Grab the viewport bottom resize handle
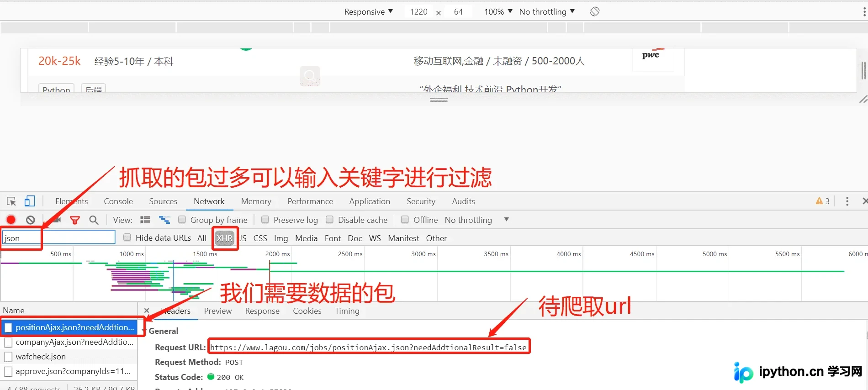868x390 pixels. pyautogui.click(x=439, y=100)
